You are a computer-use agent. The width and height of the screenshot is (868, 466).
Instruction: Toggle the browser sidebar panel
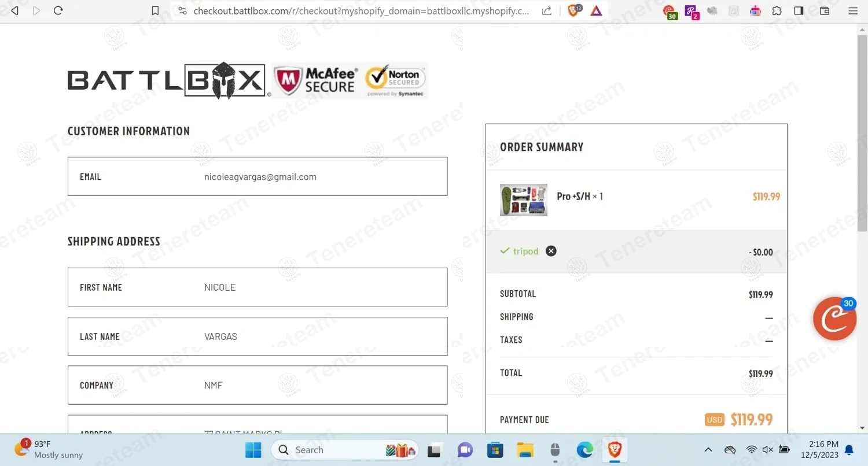[799, 11]
